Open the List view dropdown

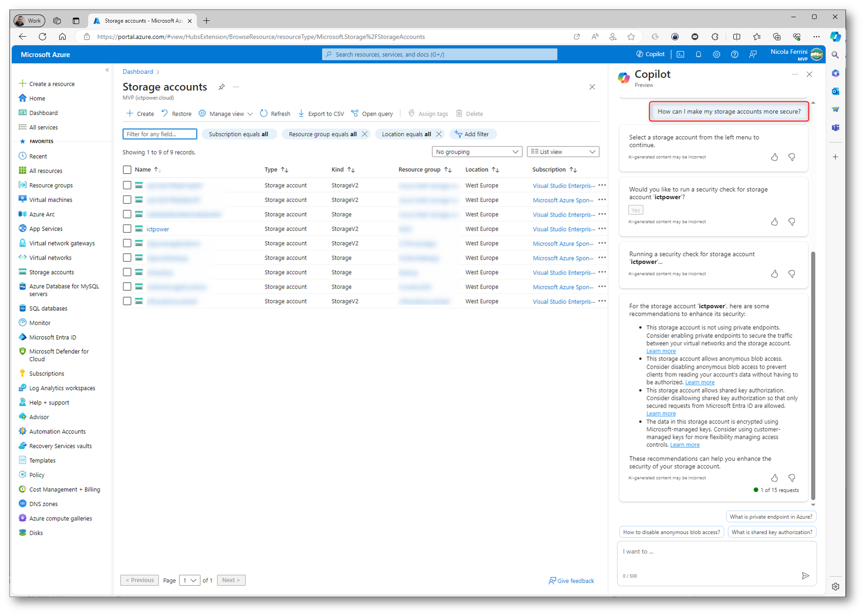pos(562,152)
